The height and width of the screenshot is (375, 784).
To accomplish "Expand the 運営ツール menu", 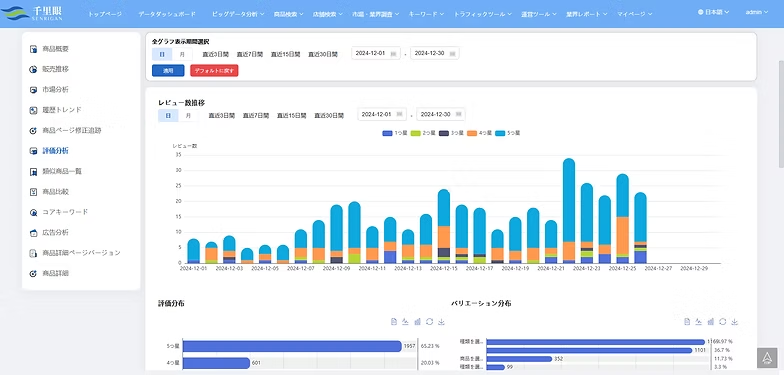I will pos(538,14).
